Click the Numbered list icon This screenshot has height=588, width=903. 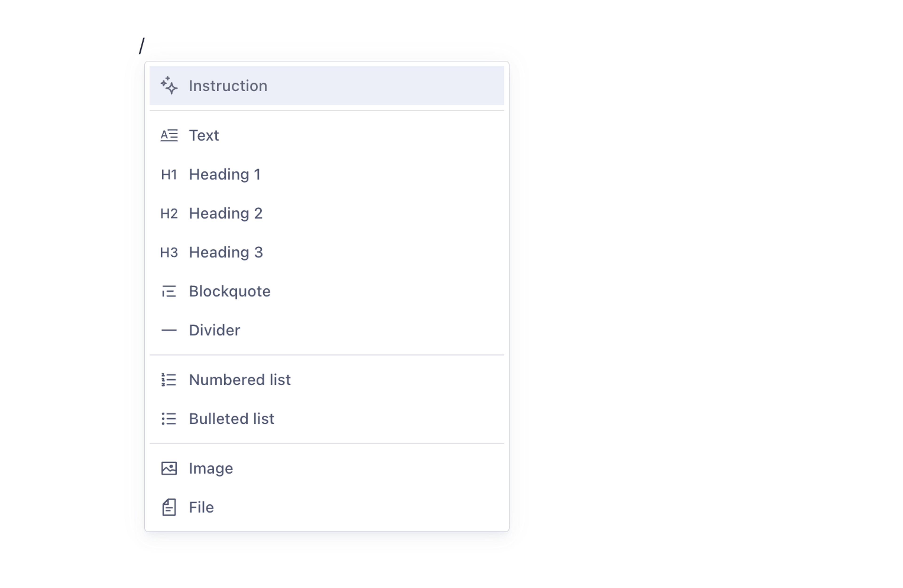(169, 380)
